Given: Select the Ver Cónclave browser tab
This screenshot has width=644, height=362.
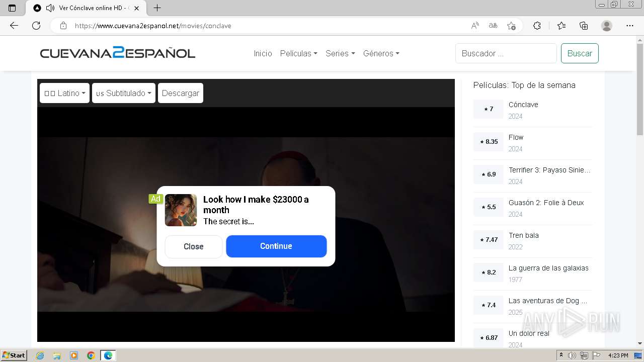Looking at the screenshot, I should [86, 8].
